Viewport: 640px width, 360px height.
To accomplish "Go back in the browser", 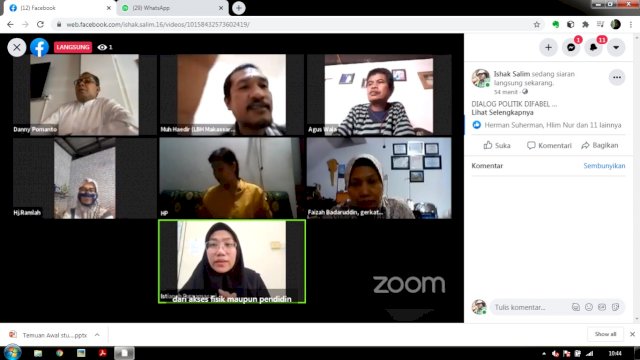I will click(10, 24).
